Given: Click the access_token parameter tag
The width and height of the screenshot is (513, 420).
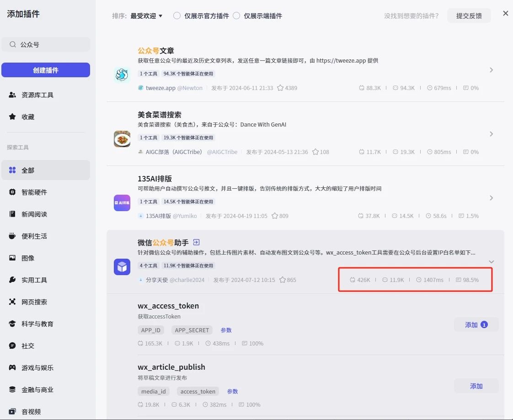Looking at the screenshot, I should (x=198, y=391).
